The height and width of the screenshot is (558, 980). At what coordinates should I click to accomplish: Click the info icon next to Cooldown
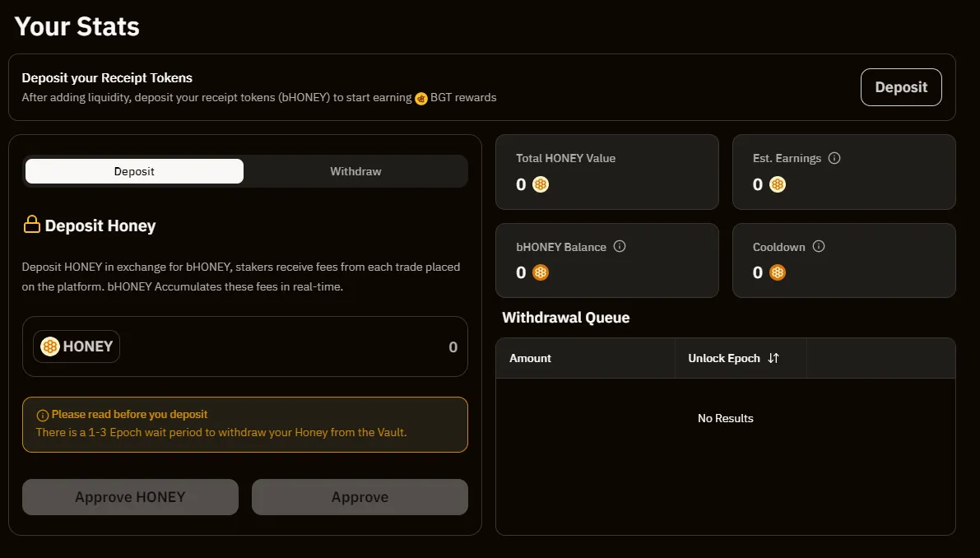click(x=819, y=246)
